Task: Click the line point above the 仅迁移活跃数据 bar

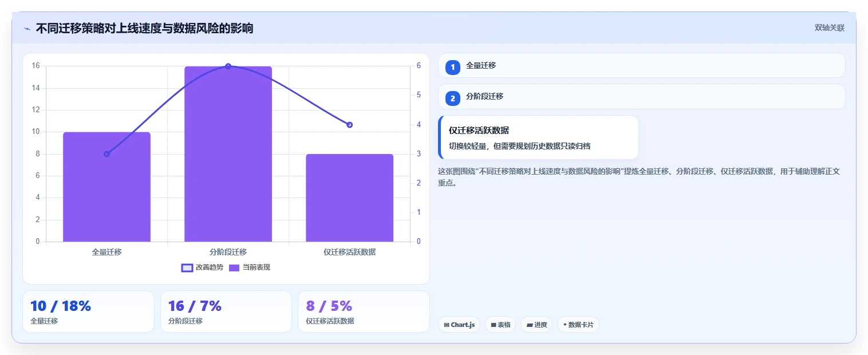Action: (349, 125)
